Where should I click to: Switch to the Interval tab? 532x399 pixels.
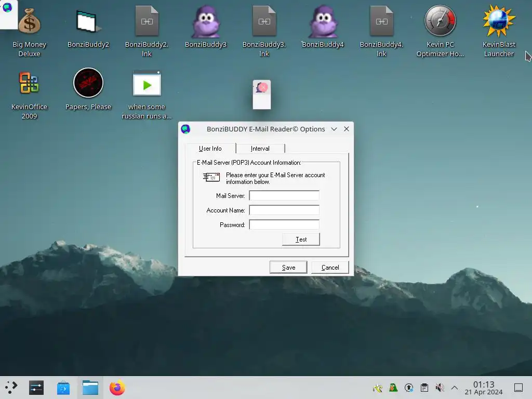(x=260, y=149)
